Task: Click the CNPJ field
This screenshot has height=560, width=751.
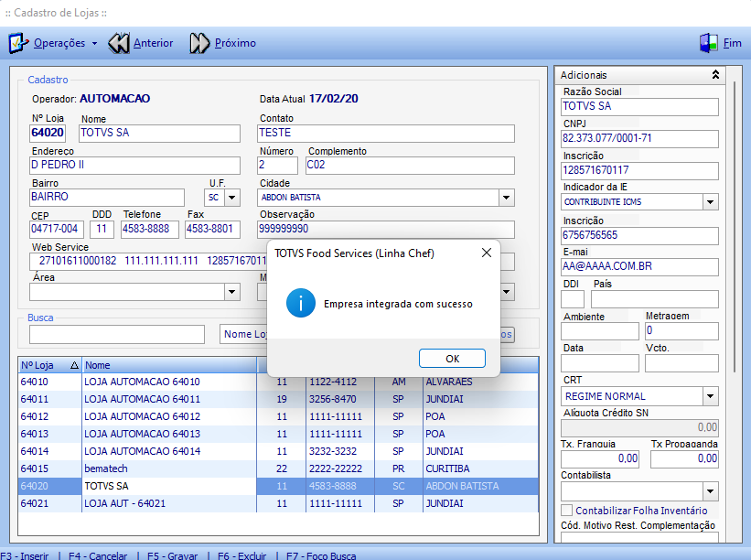Action: 639,138
